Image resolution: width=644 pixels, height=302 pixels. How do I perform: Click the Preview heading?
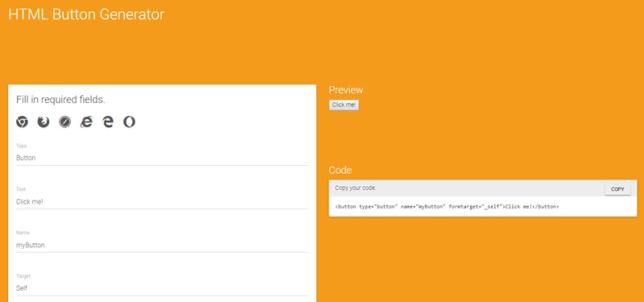point(346,90)
